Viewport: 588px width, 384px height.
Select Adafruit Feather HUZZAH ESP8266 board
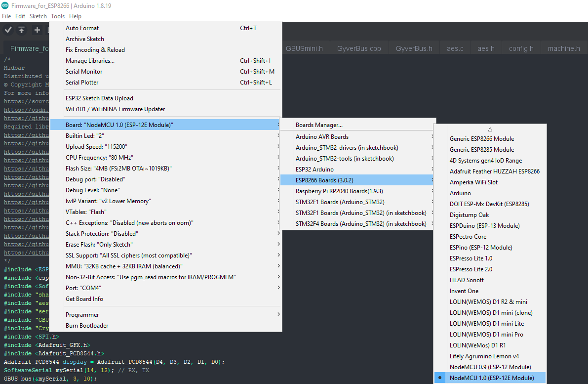490,171
